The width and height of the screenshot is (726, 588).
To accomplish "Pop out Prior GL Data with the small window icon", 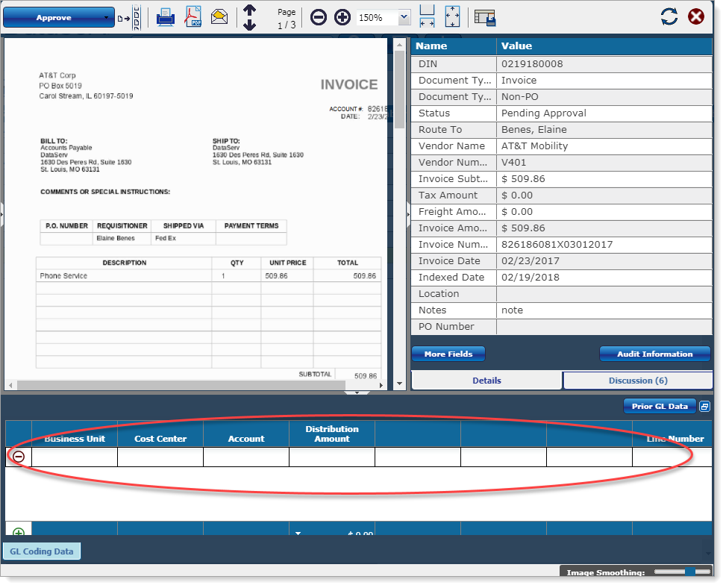I will (704, 406).
